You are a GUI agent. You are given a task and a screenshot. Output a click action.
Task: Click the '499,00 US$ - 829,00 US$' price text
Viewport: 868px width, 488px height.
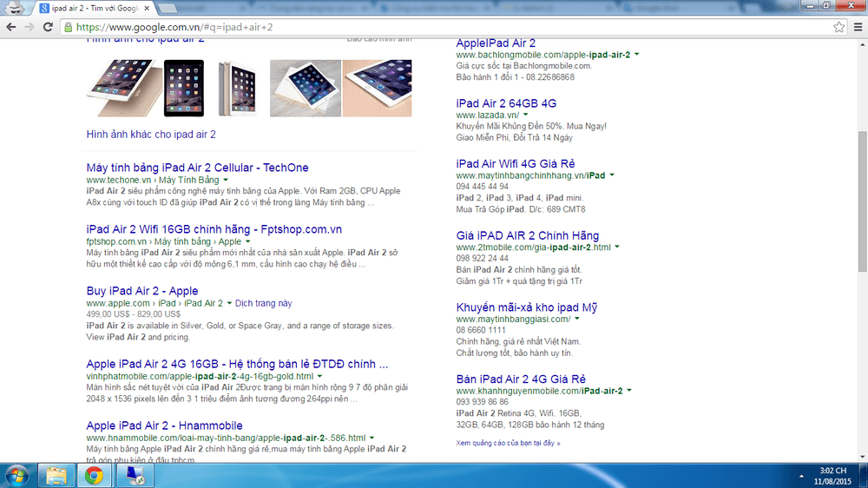tap(134, 314)
